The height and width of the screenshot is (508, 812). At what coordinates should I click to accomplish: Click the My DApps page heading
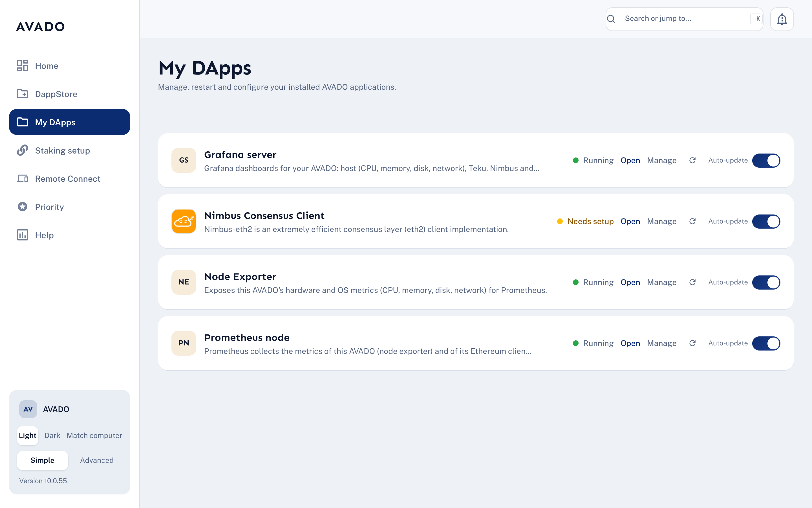click(x=205, y=68)
